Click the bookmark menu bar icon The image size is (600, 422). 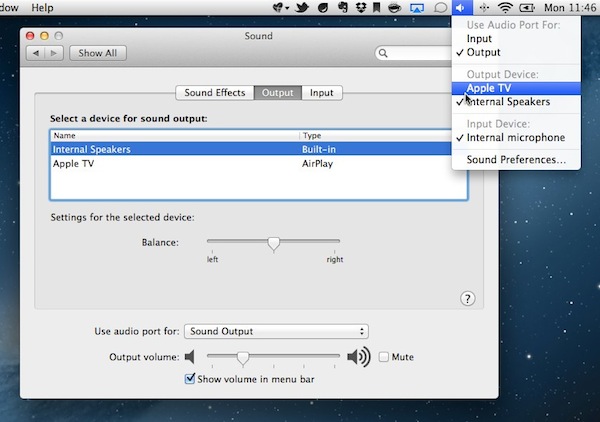point(377,8)
